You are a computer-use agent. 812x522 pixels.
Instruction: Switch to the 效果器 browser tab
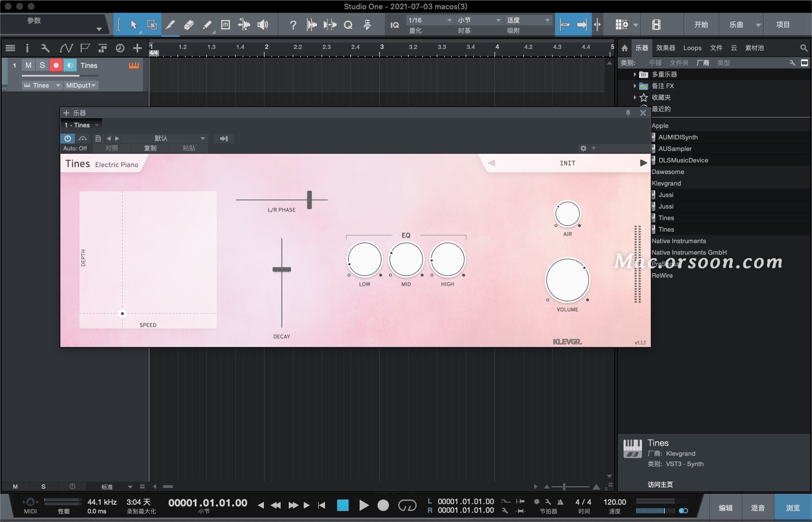pyautogui.click(x=666, y=48)
